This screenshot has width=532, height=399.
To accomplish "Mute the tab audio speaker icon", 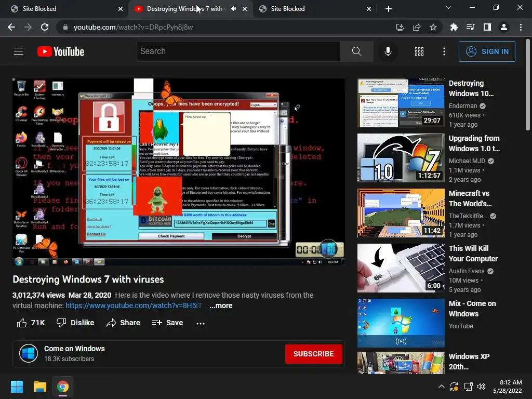I will (233, 9).
